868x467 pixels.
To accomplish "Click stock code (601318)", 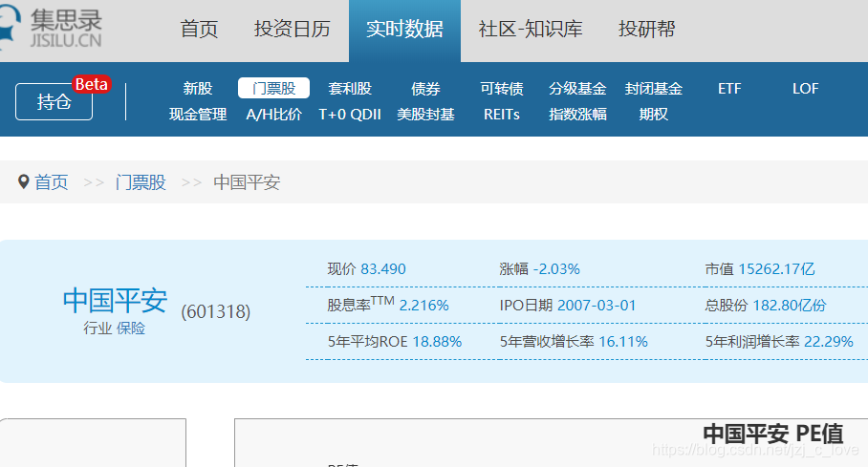I will click(x=215, y=311).
